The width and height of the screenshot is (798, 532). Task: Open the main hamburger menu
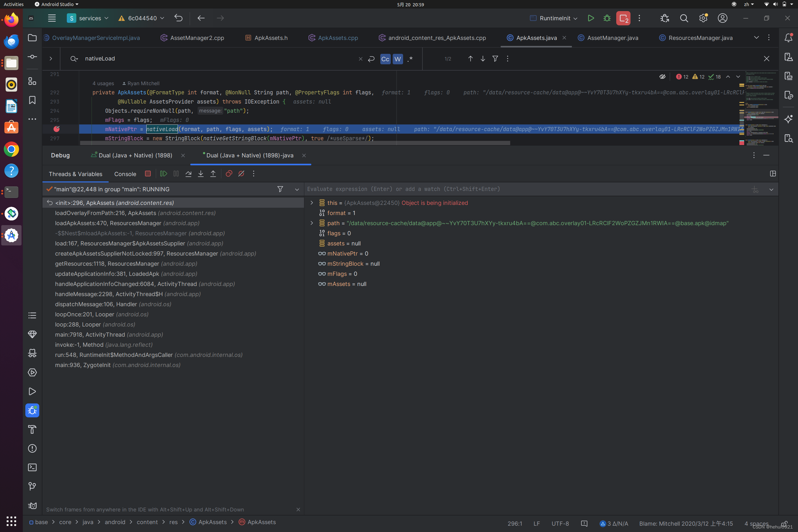click(x=52, y=18)
